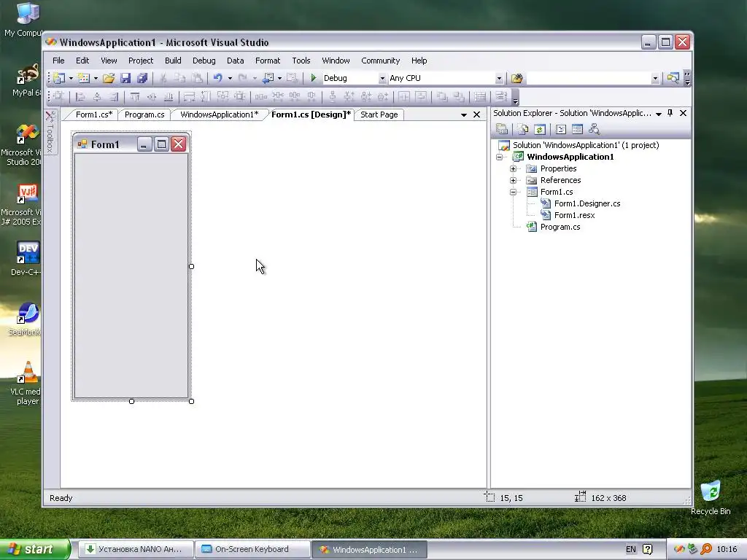Screen dimensions: 747x560
Task: Expand the References node in Solution Explorer
Action: [x=513, y=181]
